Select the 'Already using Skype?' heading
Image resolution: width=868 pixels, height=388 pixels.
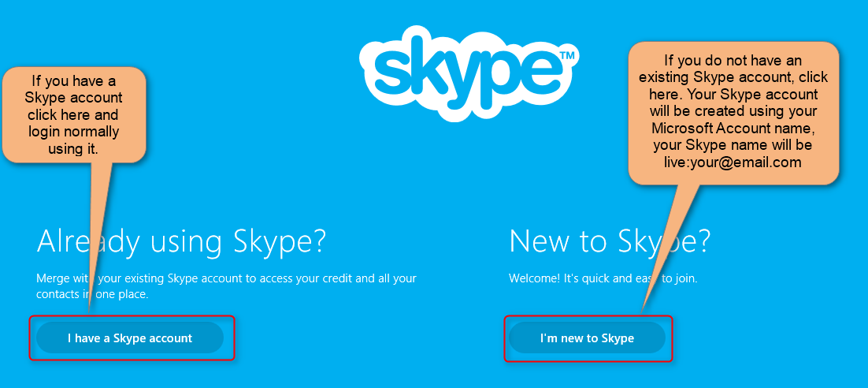[x=181, y=242]
